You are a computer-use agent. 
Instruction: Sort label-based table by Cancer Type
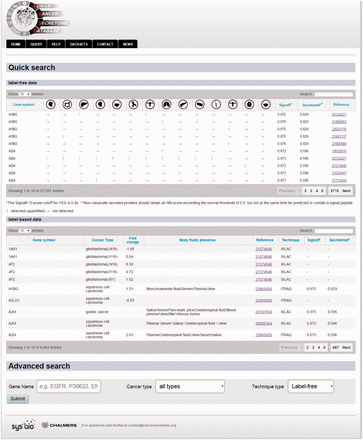point(102,240)
